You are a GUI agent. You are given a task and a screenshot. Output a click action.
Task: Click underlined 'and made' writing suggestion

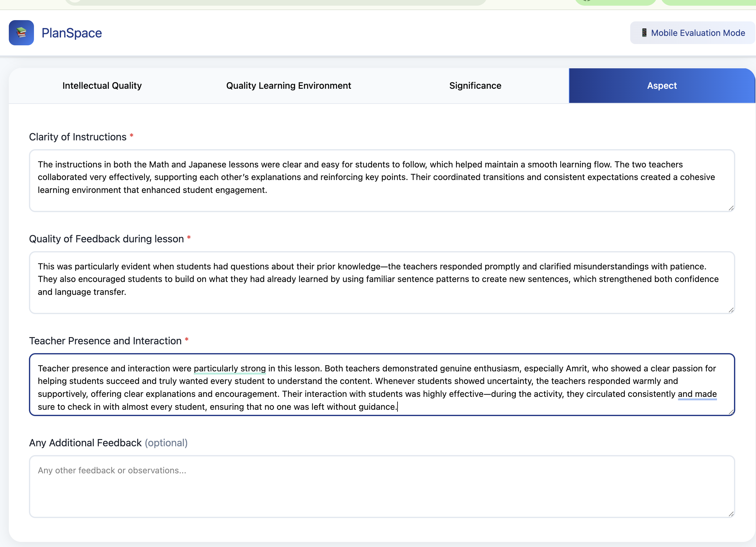(x=697, y=394)
